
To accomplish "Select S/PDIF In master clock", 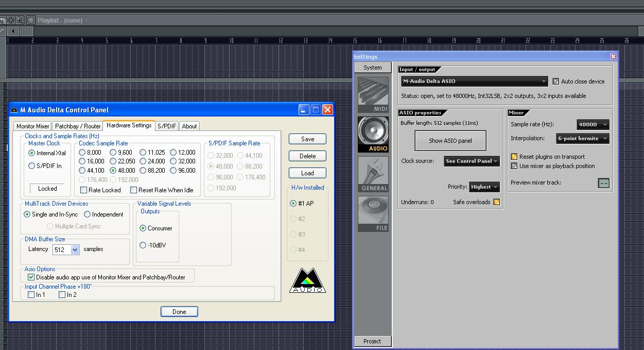I will [x=45, y=166].
